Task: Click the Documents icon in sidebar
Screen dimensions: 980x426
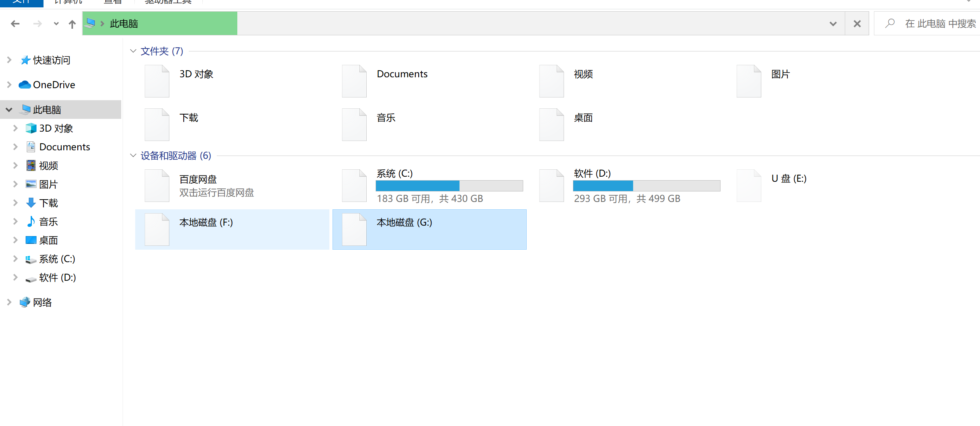Action: coord(31,147)
